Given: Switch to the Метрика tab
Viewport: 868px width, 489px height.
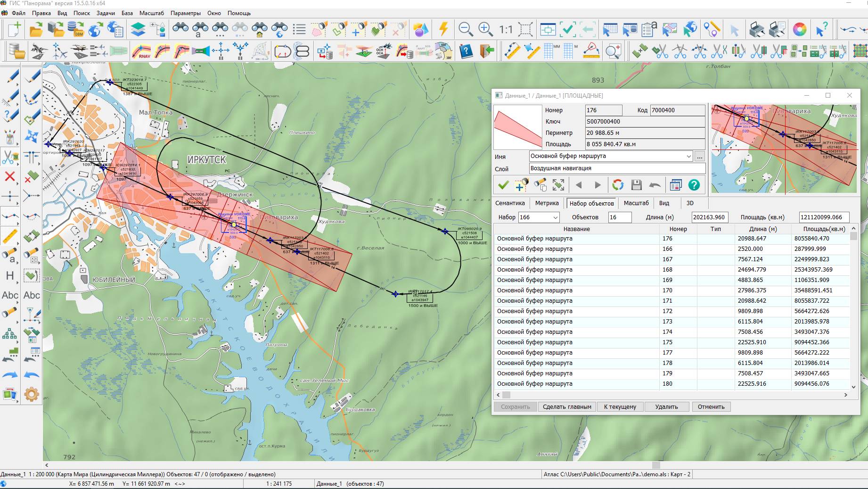Looking at the screenshot, I should click(x=547, y=203).
